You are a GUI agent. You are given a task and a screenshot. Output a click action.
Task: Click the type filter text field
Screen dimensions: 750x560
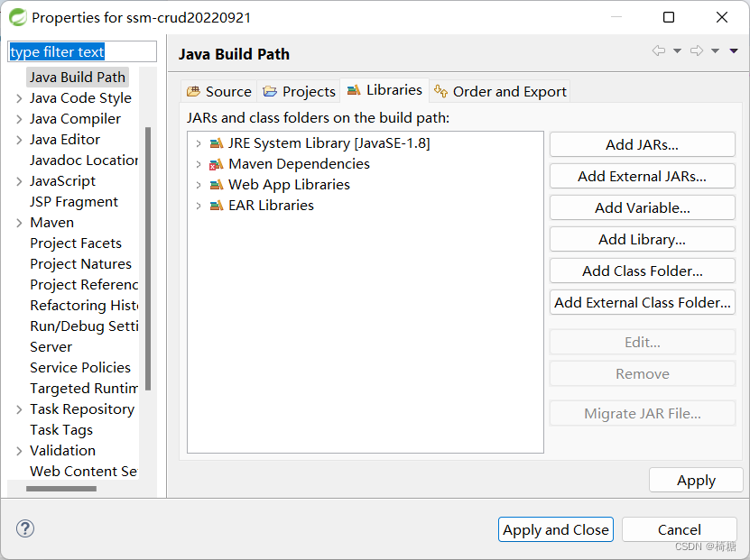coord(82,51)
